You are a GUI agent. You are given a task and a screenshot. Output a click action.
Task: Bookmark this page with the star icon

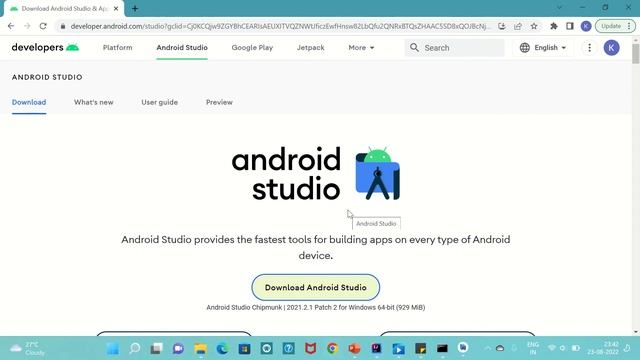tap(534, 26)
